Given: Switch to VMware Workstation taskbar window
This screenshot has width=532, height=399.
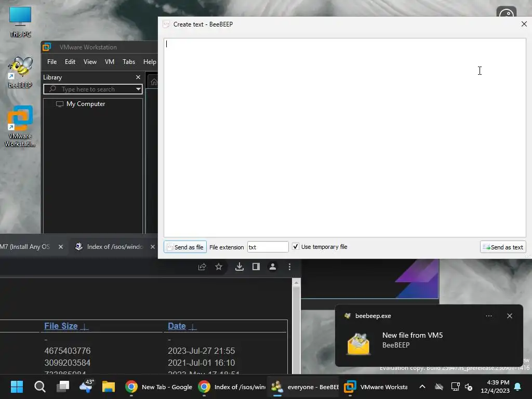Looking at the screenshot, I should tap(376, 387).
